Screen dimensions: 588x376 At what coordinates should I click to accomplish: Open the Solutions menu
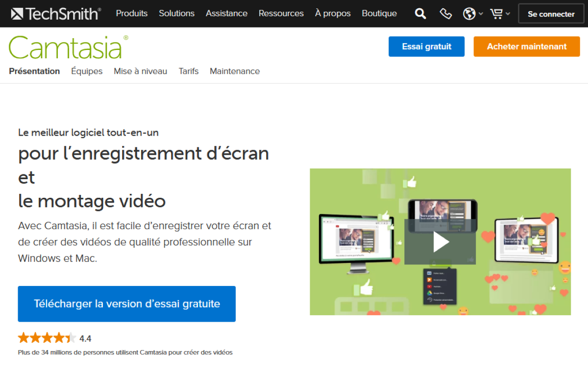pyautogui.click(x=176, y=14)
